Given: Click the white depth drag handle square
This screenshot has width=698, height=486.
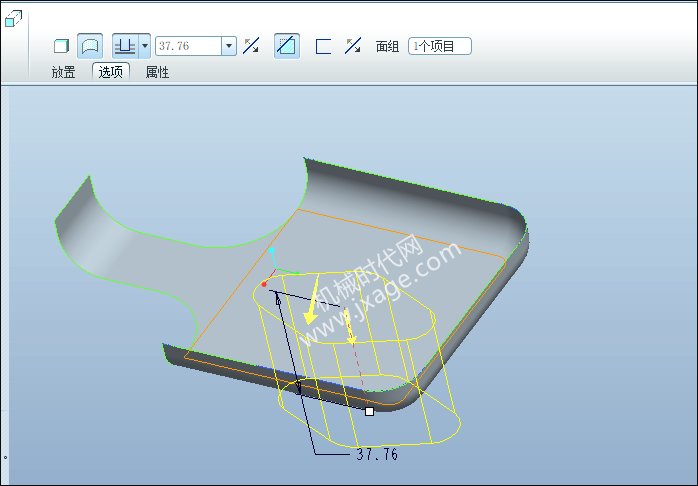Looking at the screenshot, I should 369,411.
